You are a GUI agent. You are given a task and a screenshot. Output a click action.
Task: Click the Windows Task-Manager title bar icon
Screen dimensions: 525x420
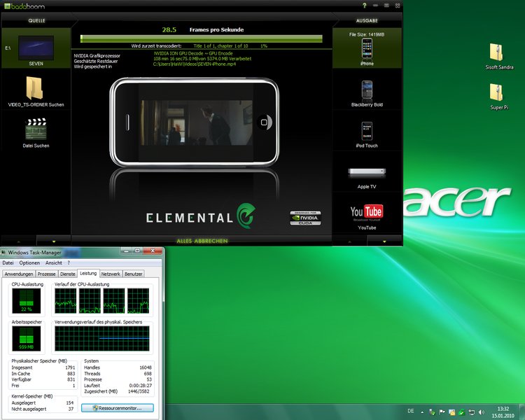coord(3,252)
